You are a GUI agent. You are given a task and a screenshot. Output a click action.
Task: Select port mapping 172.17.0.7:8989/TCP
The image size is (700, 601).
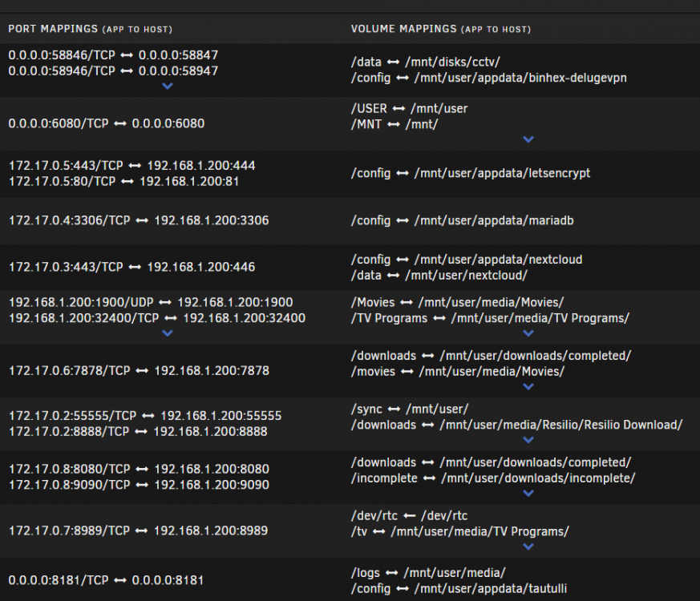click(x=139, y=530)
